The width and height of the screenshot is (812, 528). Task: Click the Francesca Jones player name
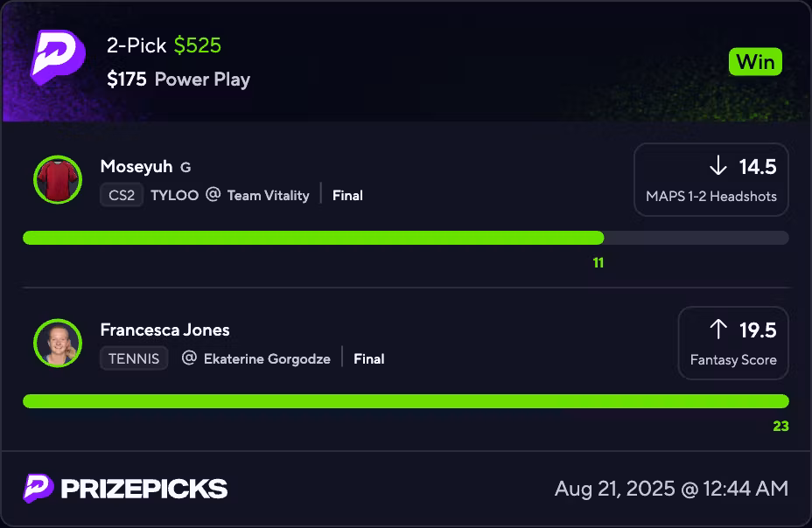164,330
